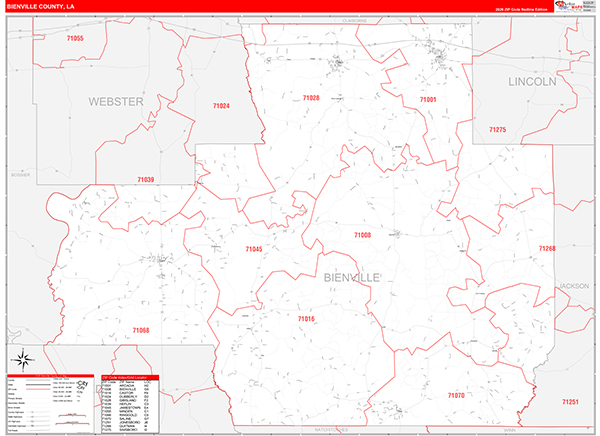Select the 71024 ZIP code label

221,106
